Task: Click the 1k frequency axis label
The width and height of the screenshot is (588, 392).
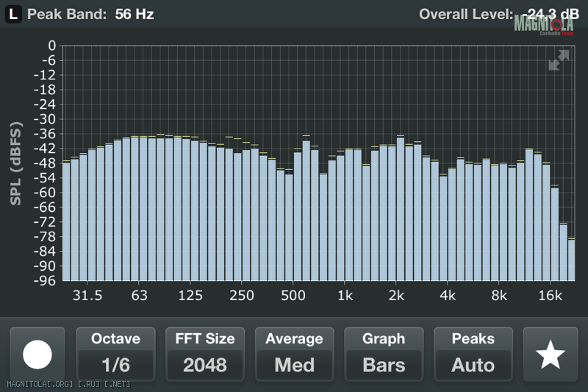Action: pos(345,296)
